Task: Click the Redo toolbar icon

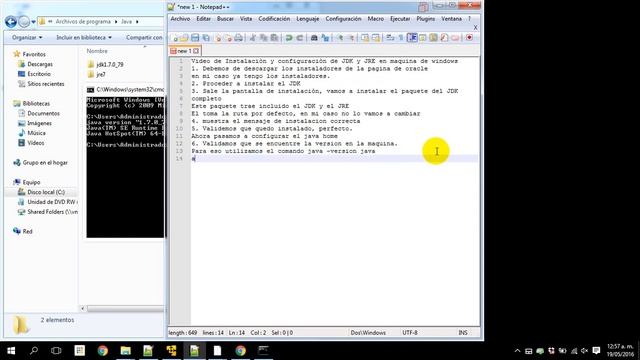Action: pyautogui.click(x=300, y=38)
